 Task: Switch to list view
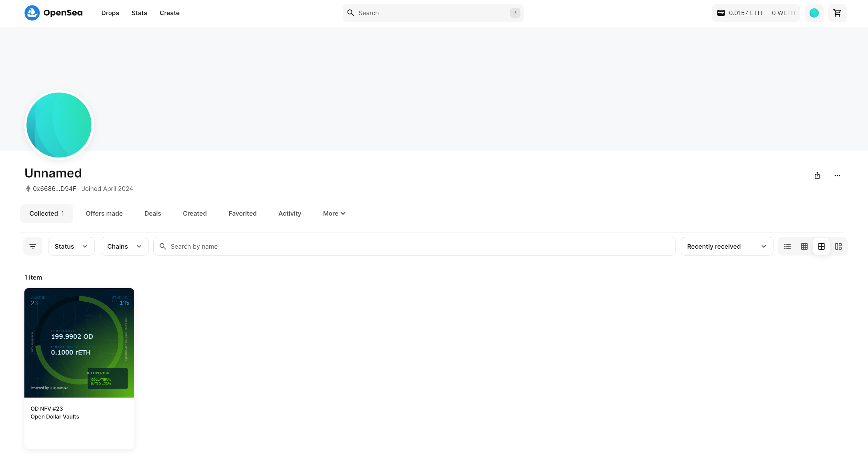click(x=787, y=246)
